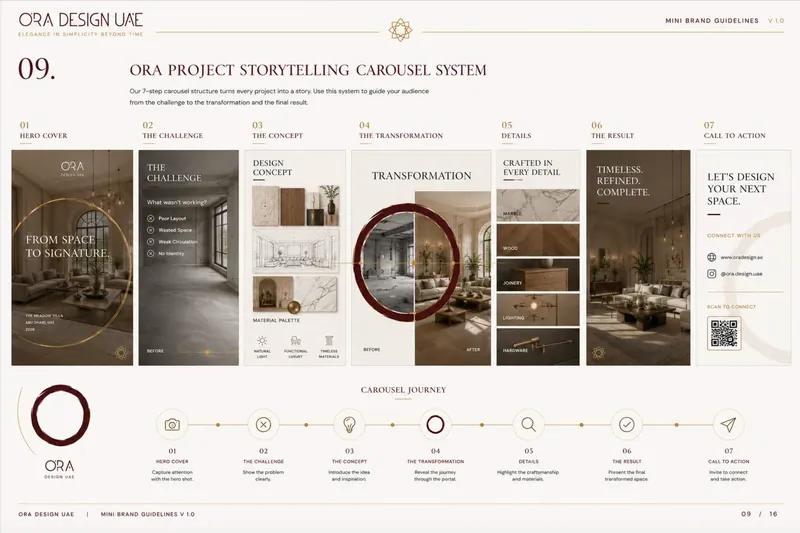Click the Natural Light sun icon
800x533 pixels.
click(x=262, y=341)
